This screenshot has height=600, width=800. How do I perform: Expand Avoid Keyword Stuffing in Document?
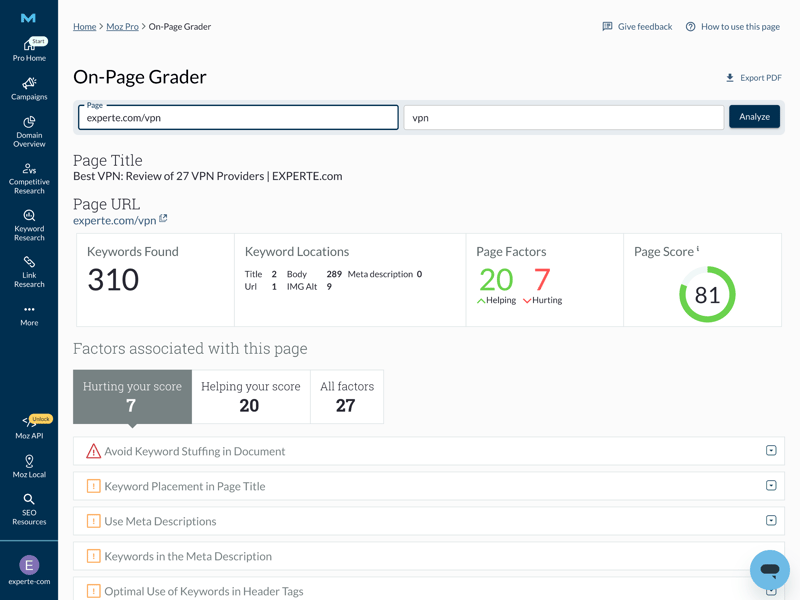click(771, 451)
